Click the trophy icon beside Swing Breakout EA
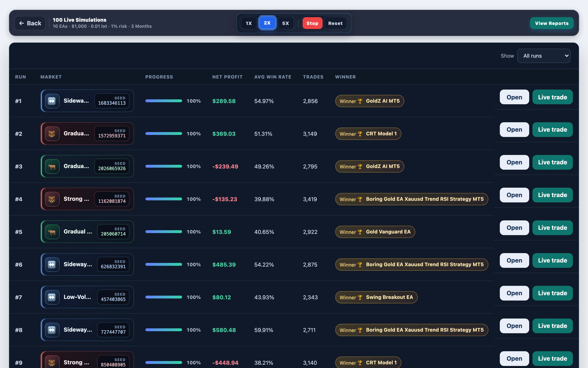 (x=360, y=297)
